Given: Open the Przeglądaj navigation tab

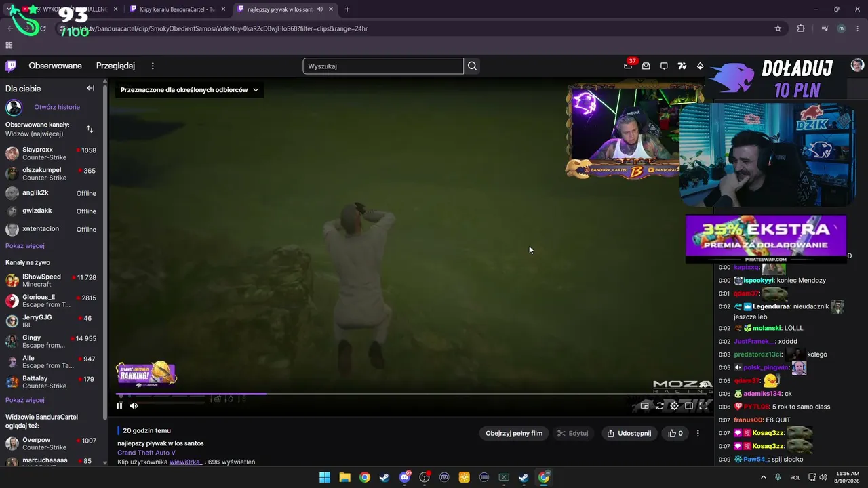Looking at the screenshot, I should click(115, 66).
